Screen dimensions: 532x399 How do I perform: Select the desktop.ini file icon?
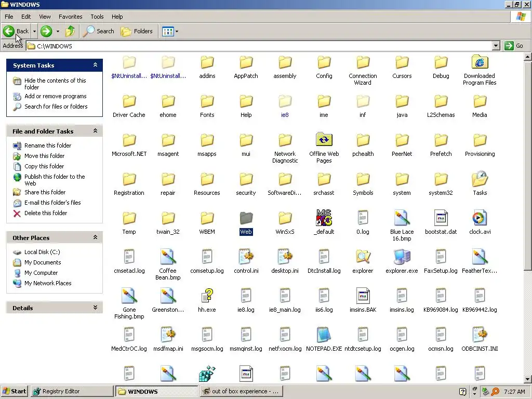coord(285,257)
